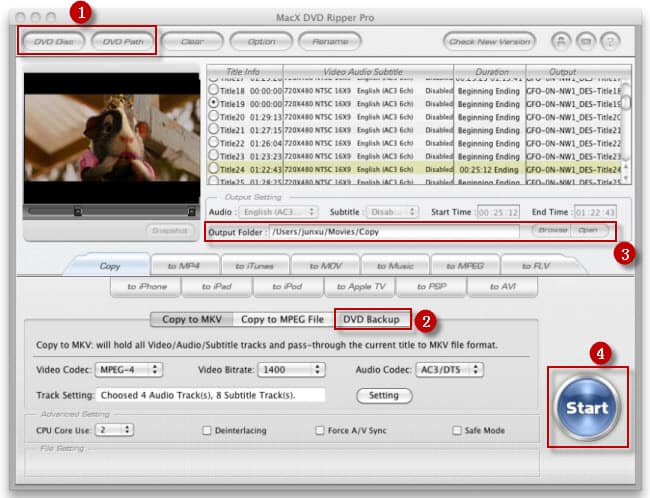Click 00:25:12 Ending duration in Title24 row
This screenshot has width=650, height=498.
(489, 170)
